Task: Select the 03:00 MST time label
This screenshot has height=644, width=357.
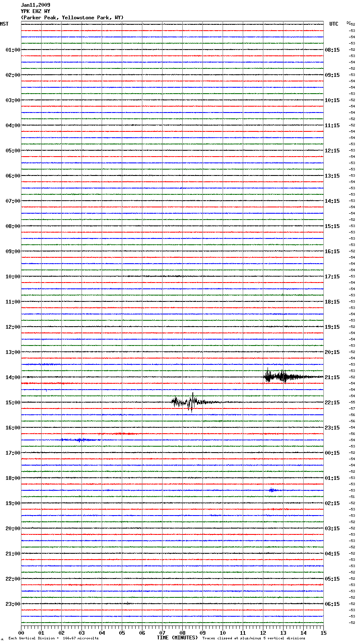Action: click(x=13, y=100)
